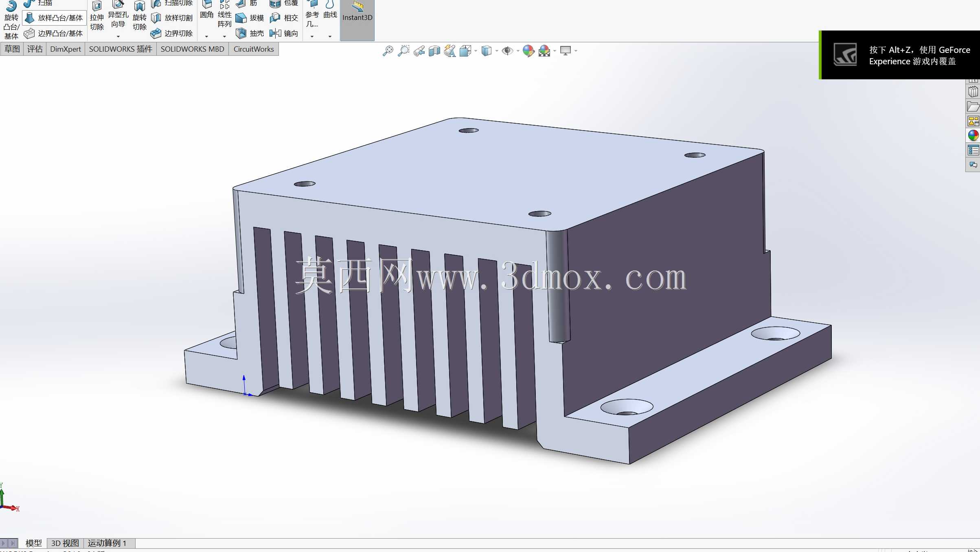Click Extruded Cut (拉伸切除) tool
Viewport: 980px width, 552px height.
point(97,16)
